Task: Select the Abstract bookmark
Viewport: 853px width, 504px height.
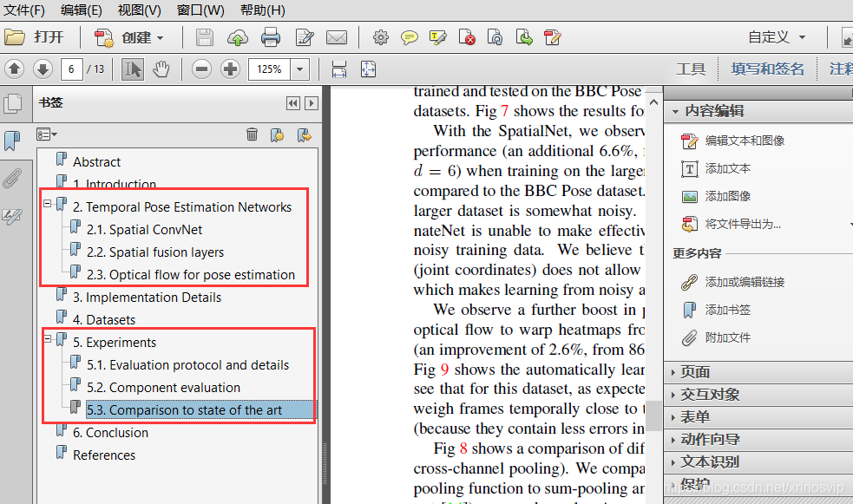Action: click(97, 161)
